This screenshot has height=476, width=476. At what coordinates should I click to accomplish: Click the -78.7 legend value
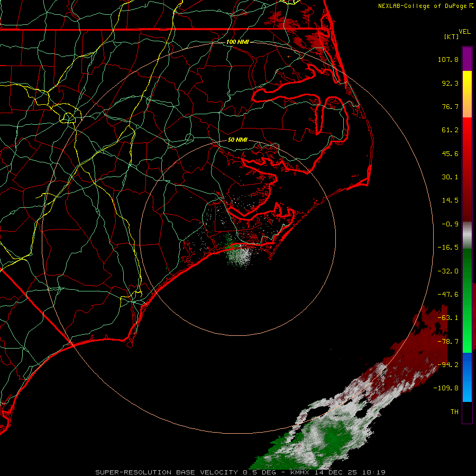[448, 342]
